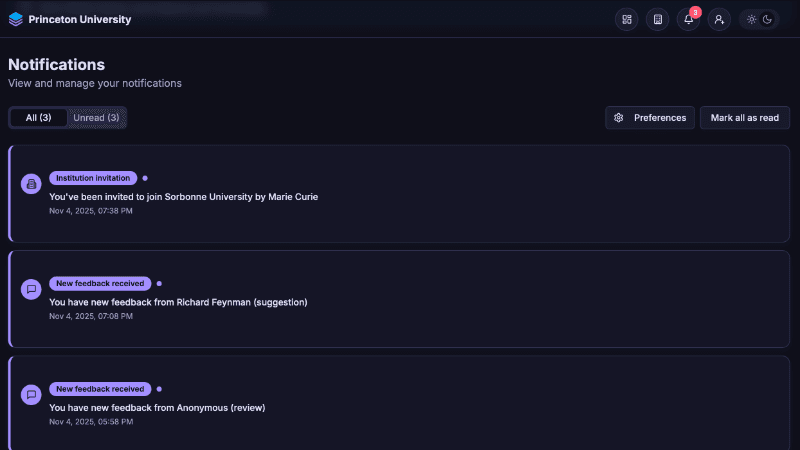Image resolution: width=800 pixels, height=450 pixels.
Task: Click the Nov 4, 2025, 07:38 PM timestamp
Action: coord(91,211)
